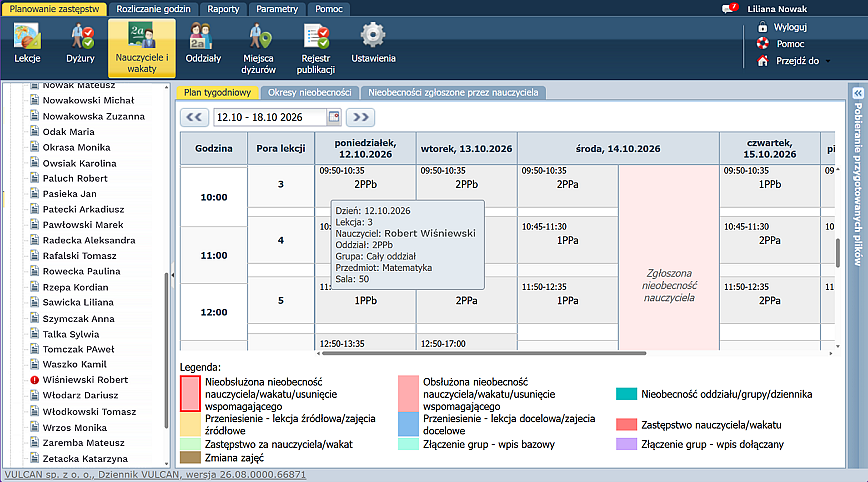Image resolution: width=868 pixels, height=482 pixels.
Task: Click the Liliana Nowak user name
Action: (x=777, y=9)
